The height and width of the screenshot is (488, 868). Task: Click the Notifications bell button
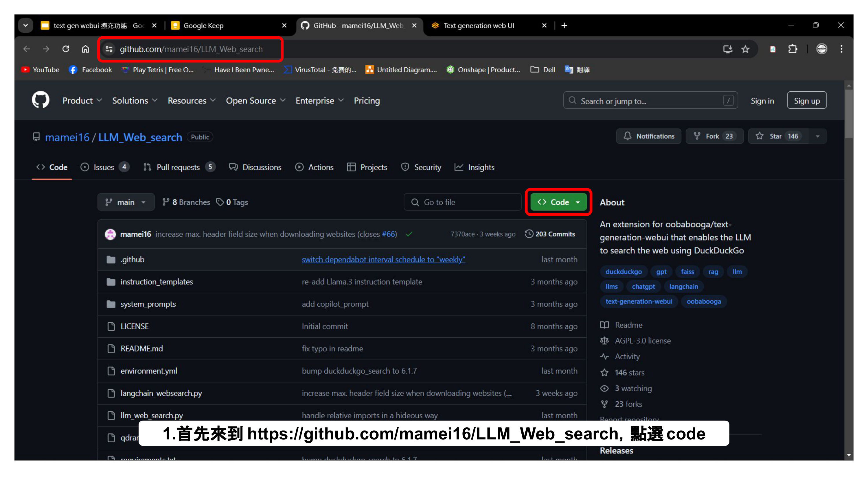click(x=649, y=136)
